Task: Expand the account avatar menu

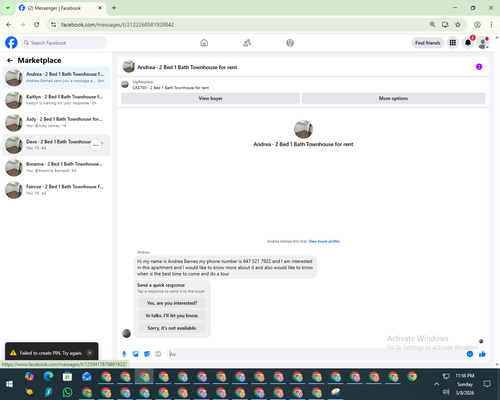Action: (x=483, y=43)
